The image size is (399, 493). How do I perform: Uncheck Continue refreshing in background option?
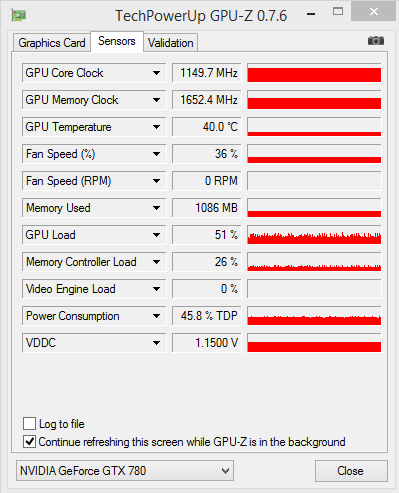pyautogui.click(x=29, y=442)
